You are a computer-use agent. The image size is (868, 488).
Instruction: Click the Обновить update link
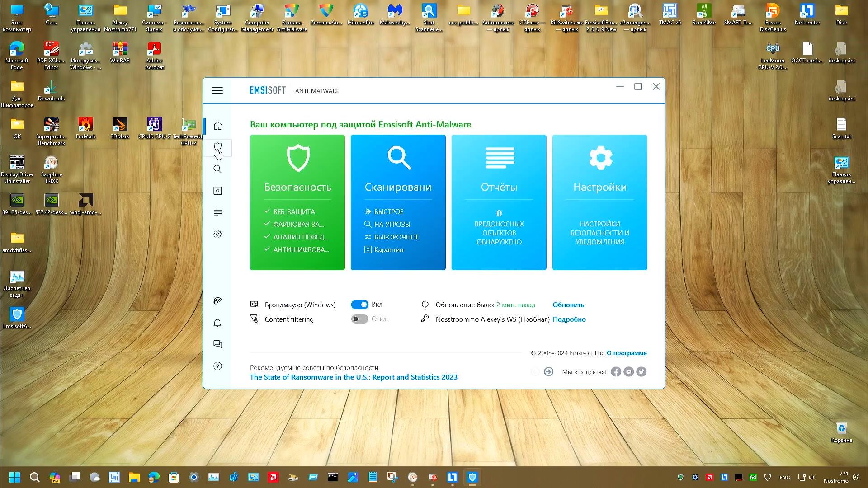coord(568,305)
